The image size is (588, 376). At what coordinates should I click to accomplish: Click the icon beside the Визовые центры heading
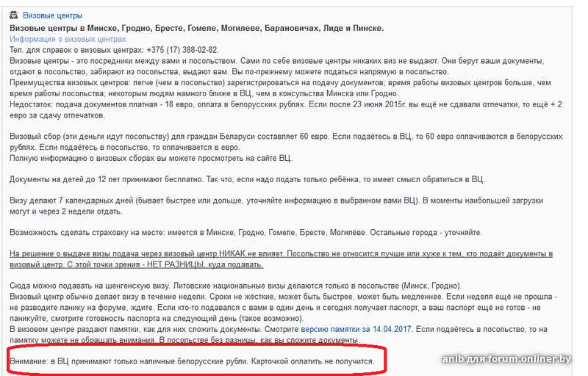click(x=13, y=15)
